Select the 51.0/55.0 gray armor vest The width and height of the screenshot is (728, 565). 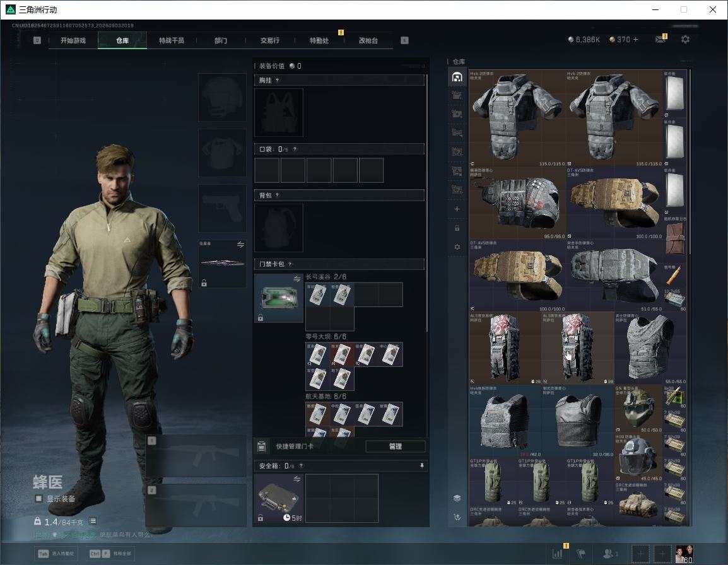point(614,276)
